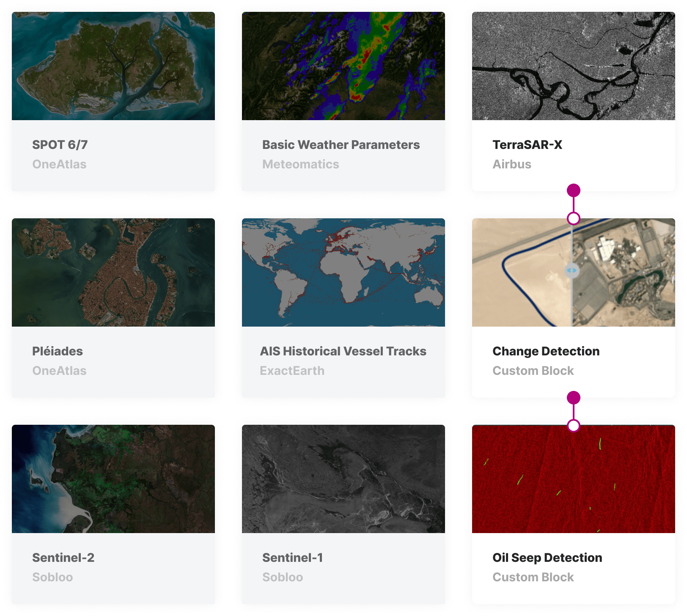Viewport: 687px width, 616px height.
Task: Select the input node atop the Change Detection card
Action: click(573, 218)
